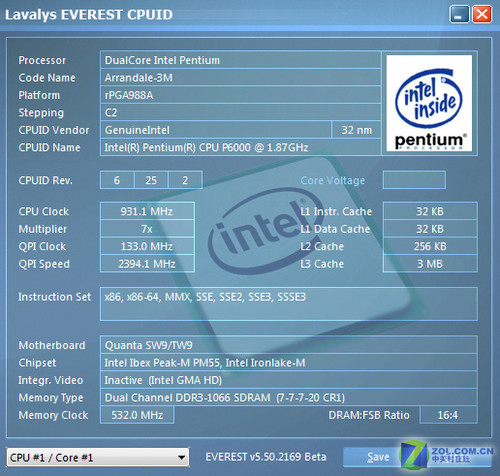Click the empty Core Voltage field
This screenshot has height=476, width=500.
(x=414, y=180)
